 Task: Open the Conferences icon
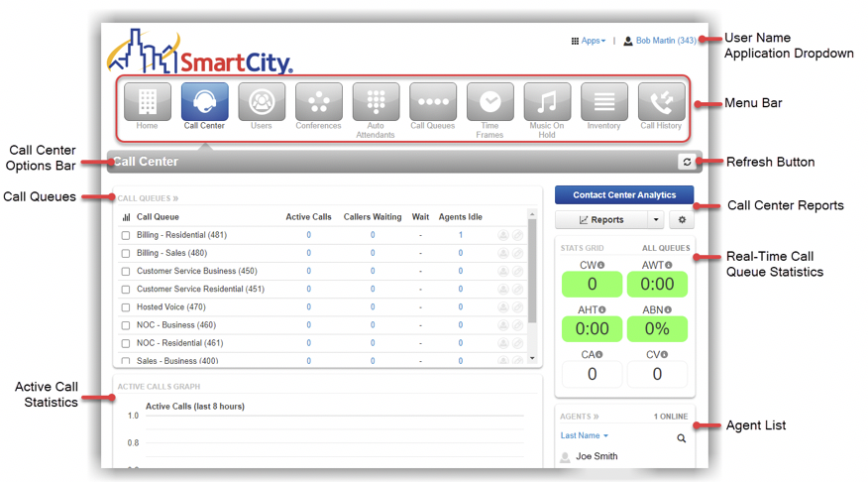point(319,102)
